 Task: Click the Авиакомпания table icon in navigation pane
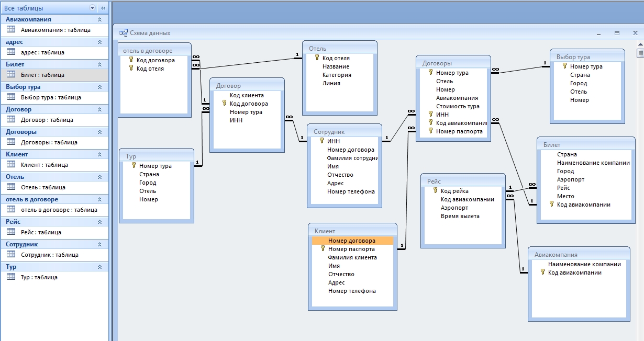[11, 30]
